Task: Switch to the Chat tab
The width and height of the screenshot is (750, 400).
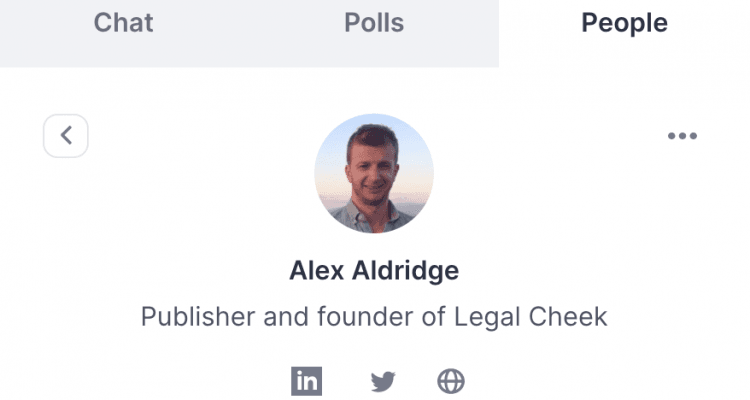Action: click(x=123, y=22)
